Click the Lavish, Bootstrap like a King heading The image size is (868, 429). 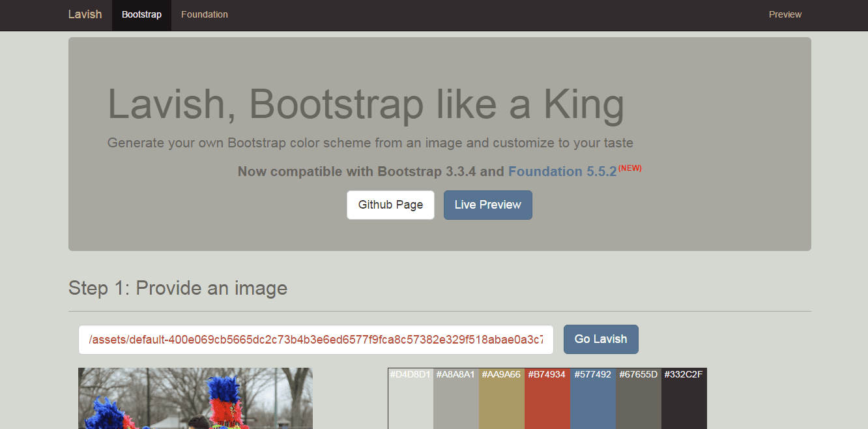[366, 104]
